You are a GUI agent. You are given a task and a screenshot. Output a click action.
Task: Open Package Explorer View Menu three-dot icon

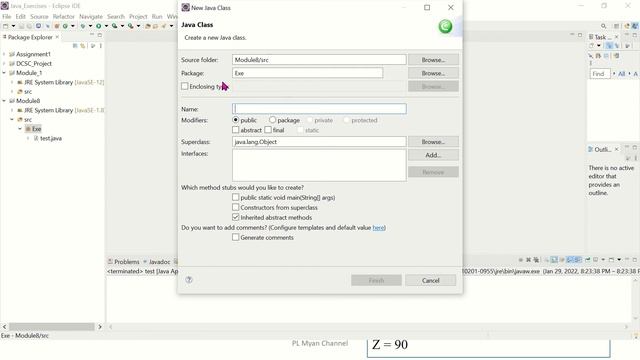(x=101, y=46)
